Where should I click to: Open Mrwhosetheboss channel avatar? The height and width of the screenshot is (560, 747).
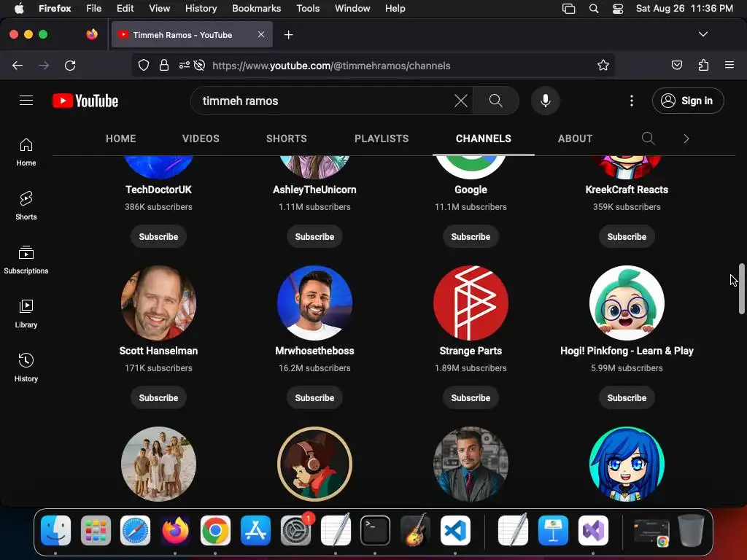pyautogui.click(x=314, y=303)
